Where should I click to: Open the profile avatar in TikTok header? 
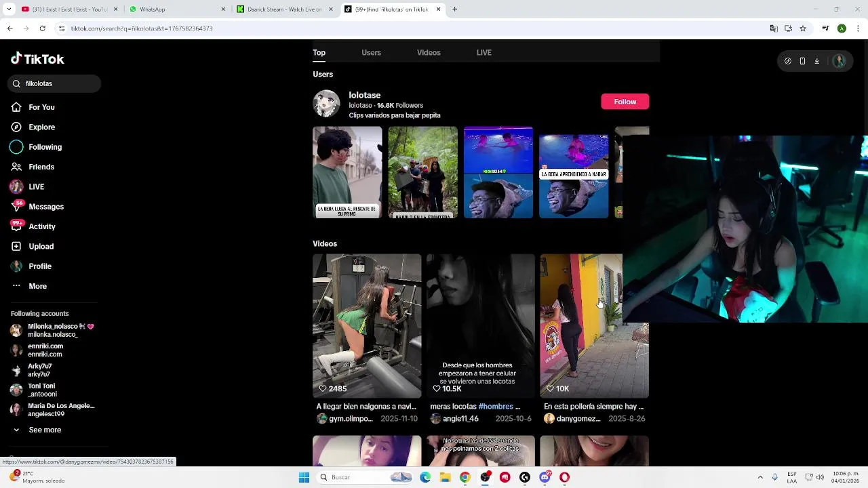coord(839,61)
